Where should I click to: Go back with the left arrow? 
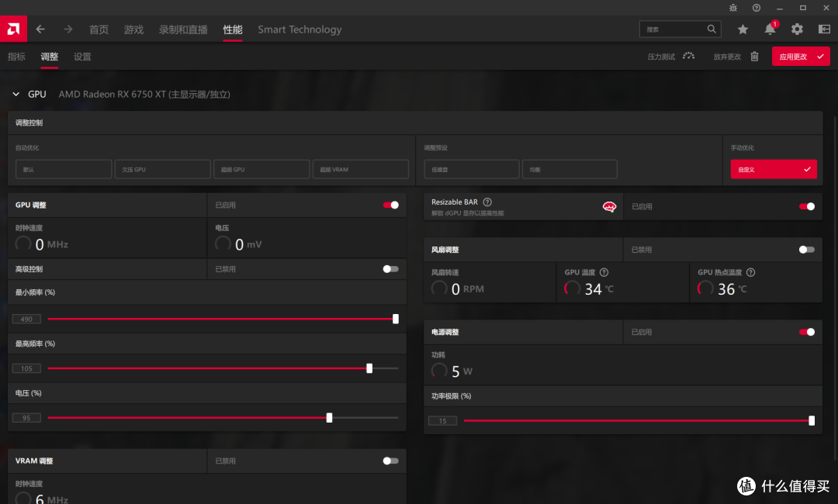click(40, 29)
